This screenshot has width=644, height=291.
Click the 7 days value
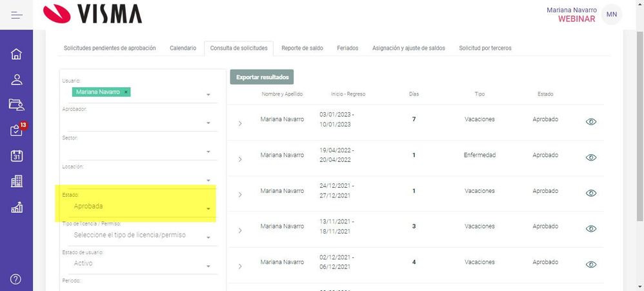tap(414, 119)
